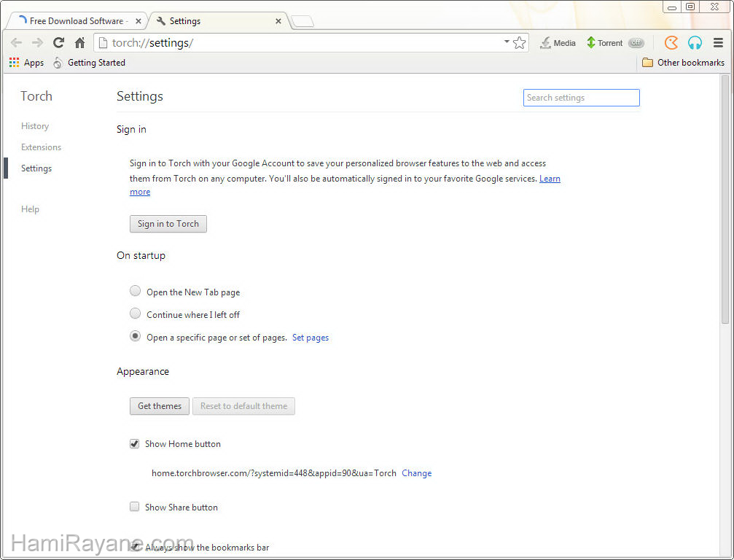Select Open a specific page option
734x560 pixels.
(136, 335)
